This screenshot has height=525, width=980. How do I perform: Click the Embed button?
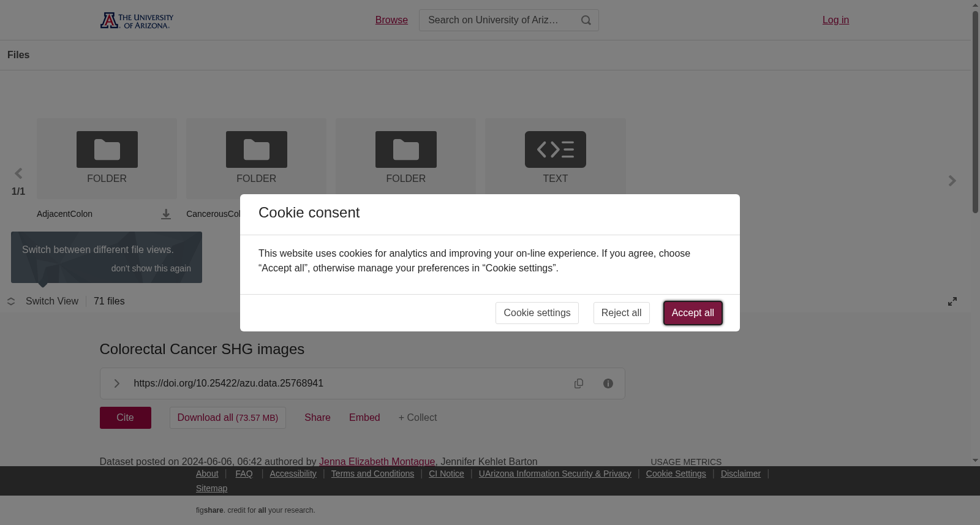point(364,418)
